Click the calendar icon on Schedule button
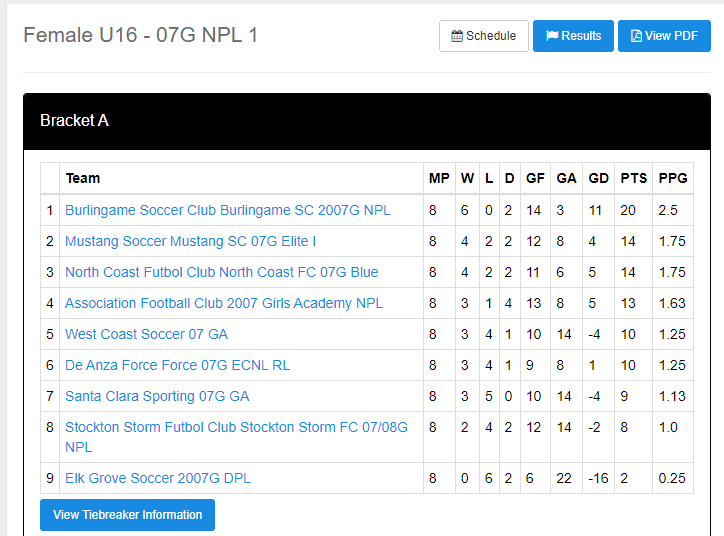This screenshot has height=536, width=724. click(457, 36)
